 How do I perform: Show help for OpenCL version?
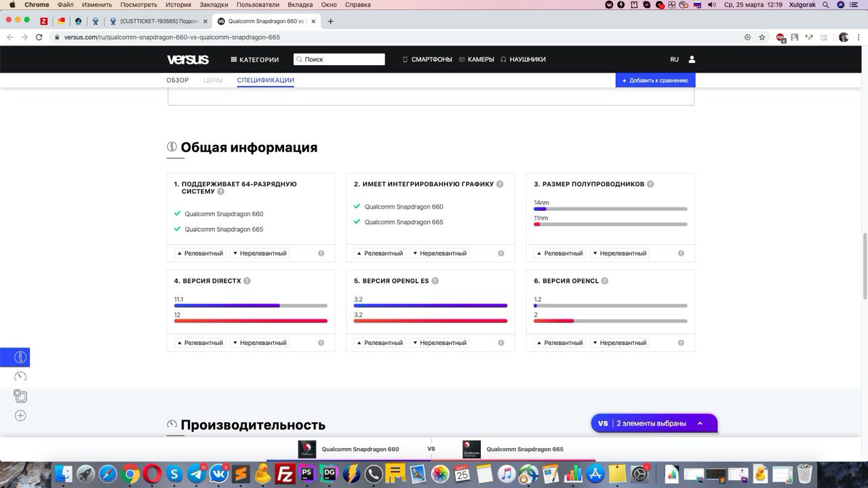pos(604,281)
